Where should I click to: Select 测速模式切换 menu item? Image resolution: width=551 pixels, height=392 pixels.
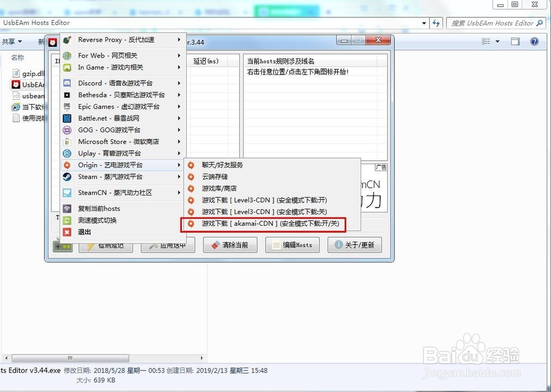pyautogui.click(x=123, y=220)
